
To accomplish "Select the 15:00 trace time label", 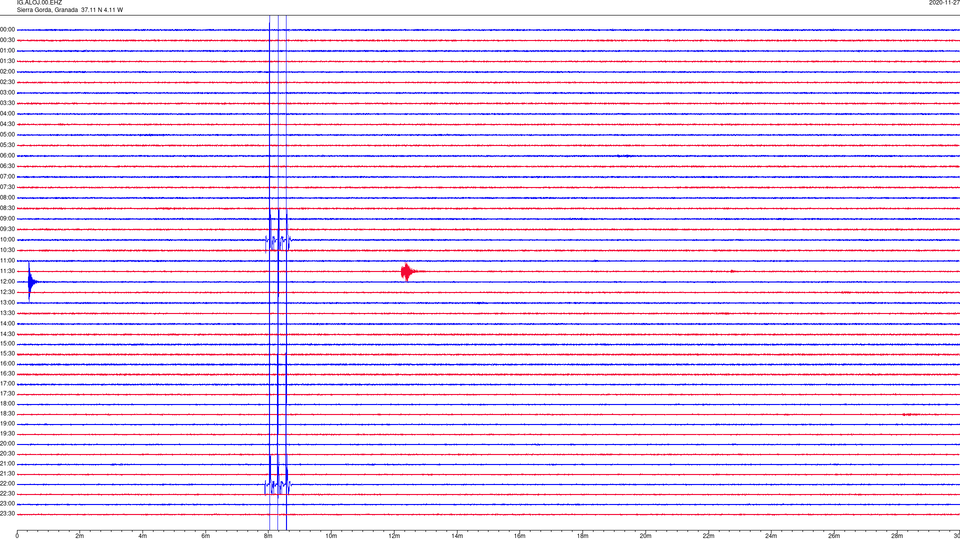I will pyautogui.click(x=7, y=343).
